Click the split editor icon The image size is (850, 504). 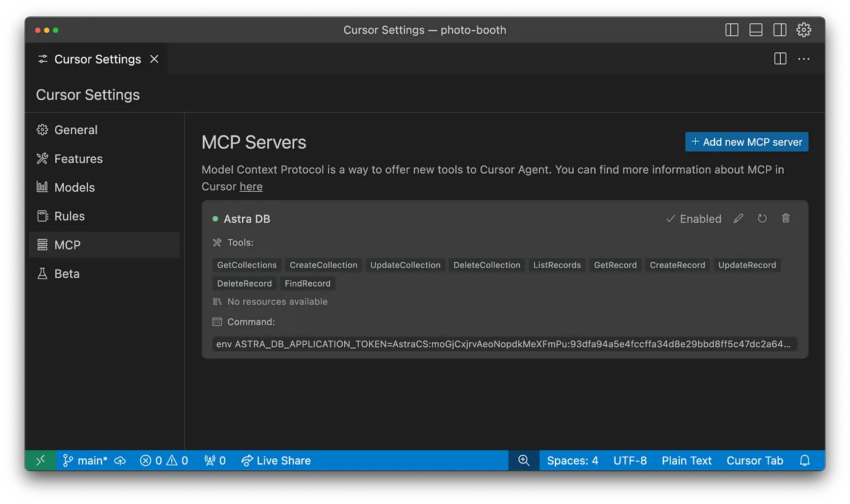[780, 59]
